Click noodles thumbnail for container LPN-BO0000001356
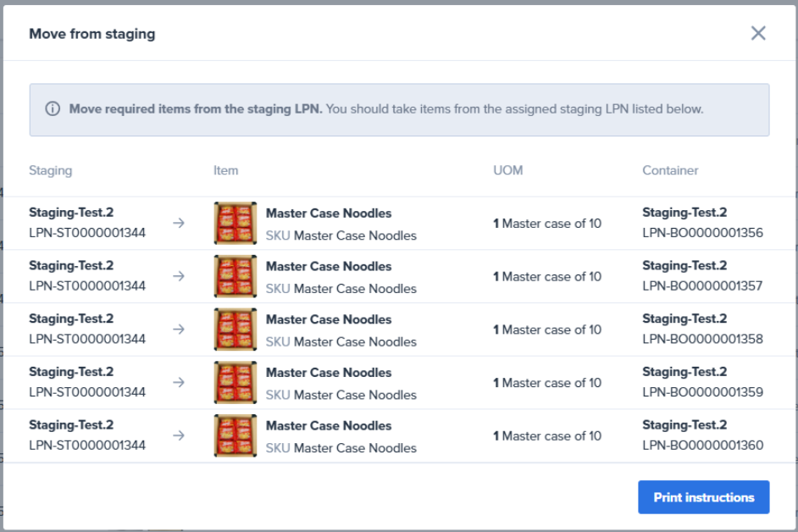Image resolution: width=798 pixels, height=532 pixels. 236,224
